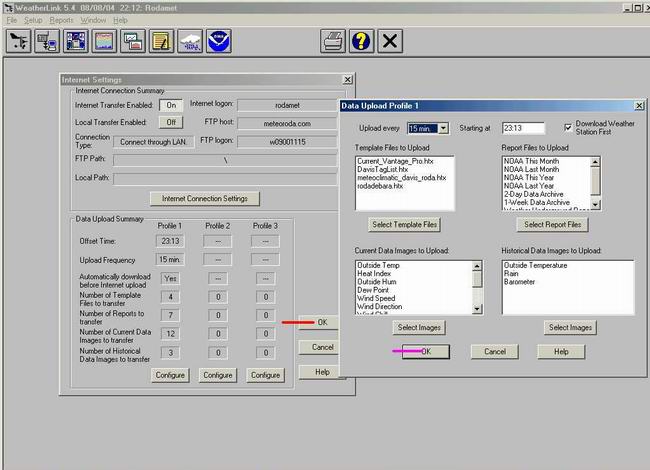Click Select Images under Current Data Images
Screen dimensions: 650x470
[419, 327]
